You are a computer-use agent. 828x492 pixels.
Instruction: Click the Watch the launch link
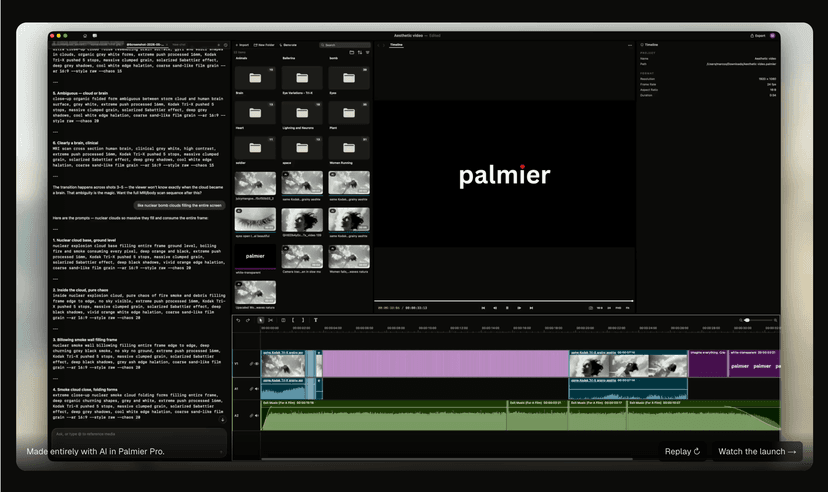tap(757, 451)
